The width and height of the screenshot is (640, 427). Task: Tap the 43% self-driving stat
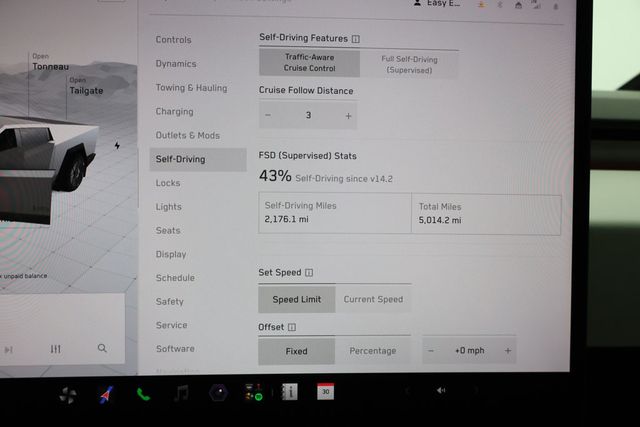[x=275, y=176]
